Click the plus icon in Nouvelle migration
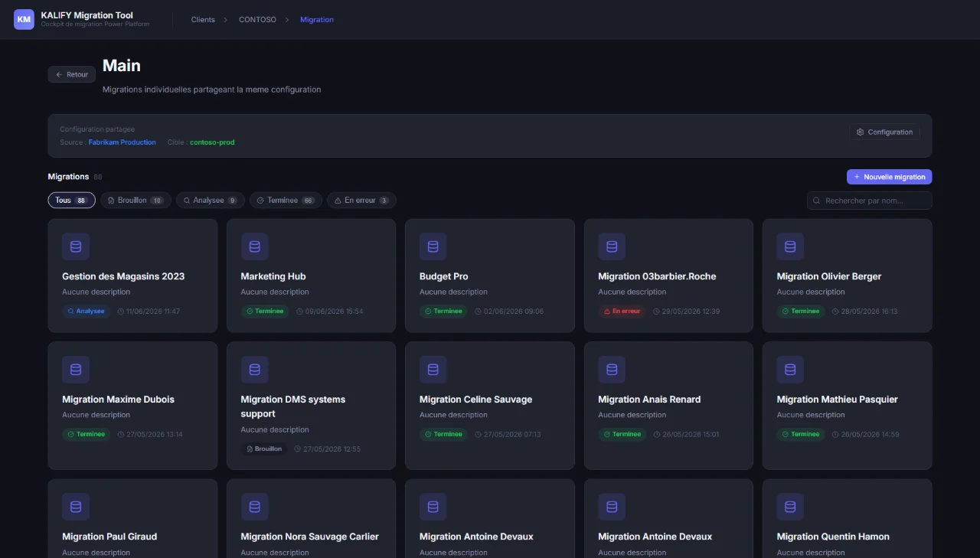 (857, 177)
